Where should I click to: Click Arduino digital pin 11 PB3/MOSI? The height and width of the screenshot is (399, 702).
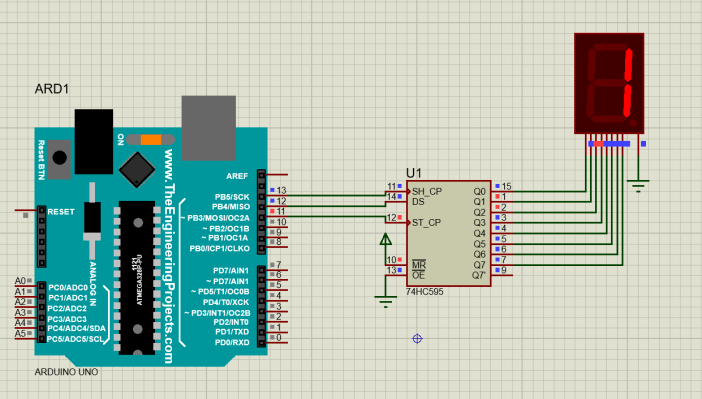point(277,217)
